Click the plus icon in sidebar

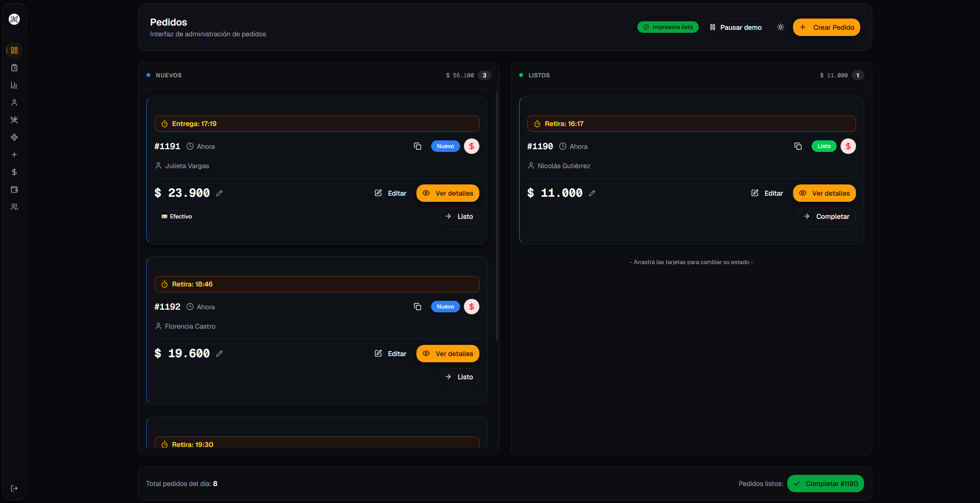click(x=14, y=155)
